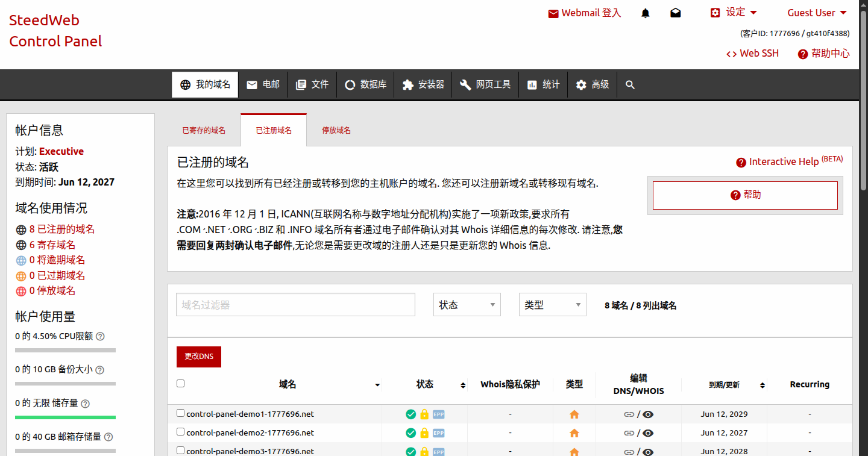Click the CPU限额 usage bar
Image resolution: width=868 pixels, height=456 pixels.
[65, 350]
